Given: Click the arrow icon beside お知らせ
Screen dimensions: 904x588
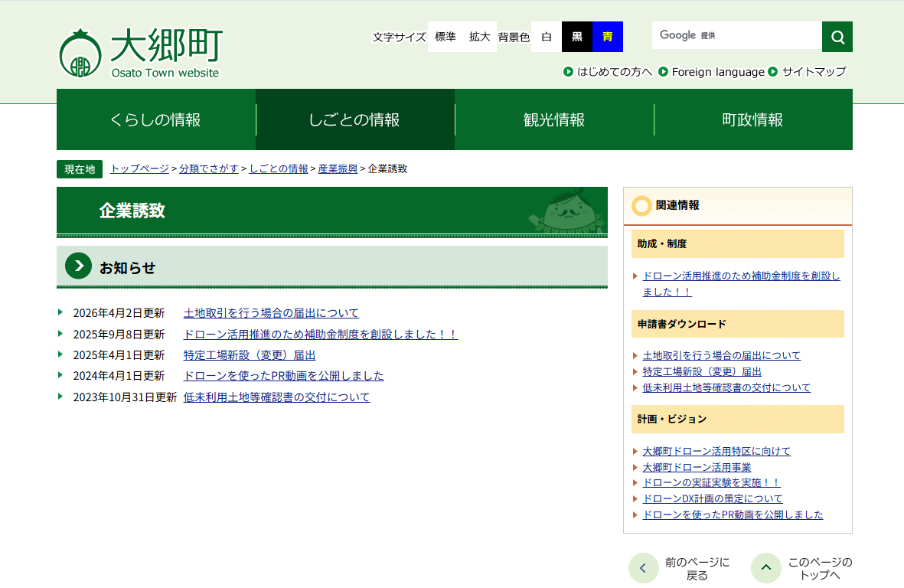Looking at the screenshot, I should point(78,266).
